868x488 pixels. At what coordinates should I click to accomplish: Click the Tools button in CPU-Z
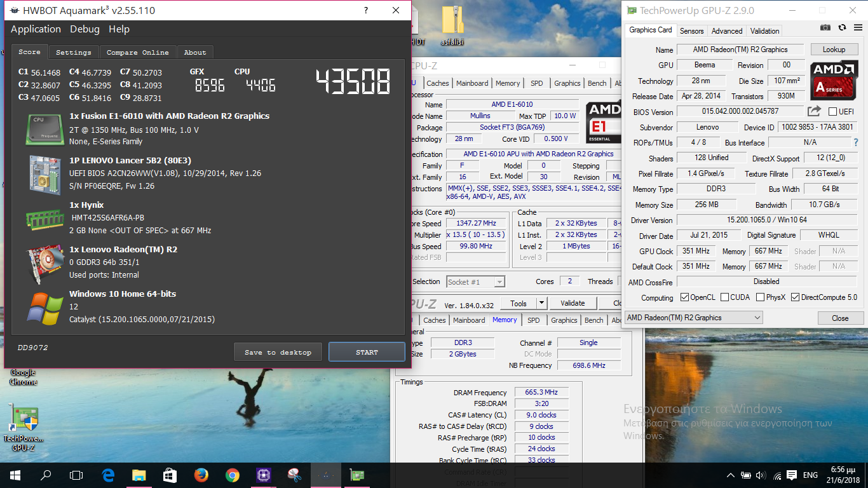coord(519,304)
